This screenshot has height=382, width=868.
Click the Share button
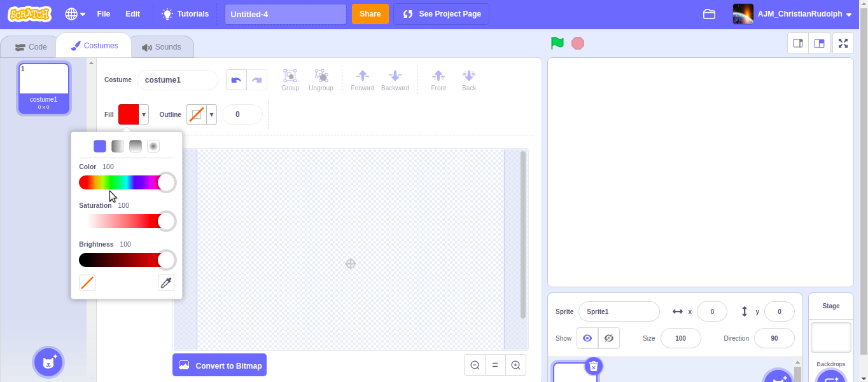(370, 13)
